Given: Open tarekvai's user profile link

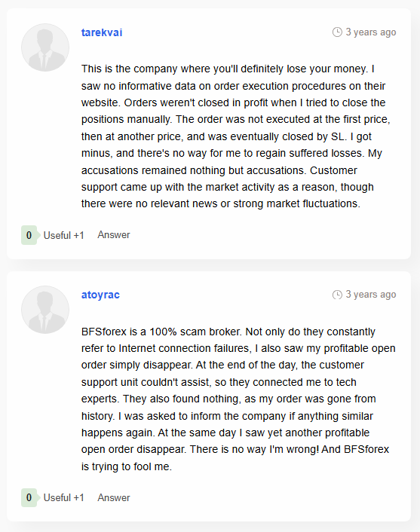Looking at the screenshot, I should 102,32.
